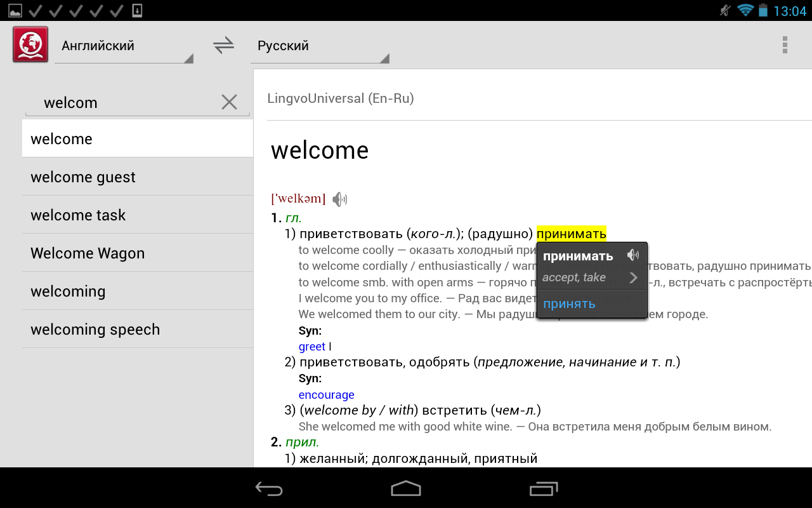The height and width of the screenshot is (508, 812).
Task: Open recent apps from navigation bar
Action: coord(543,488)
